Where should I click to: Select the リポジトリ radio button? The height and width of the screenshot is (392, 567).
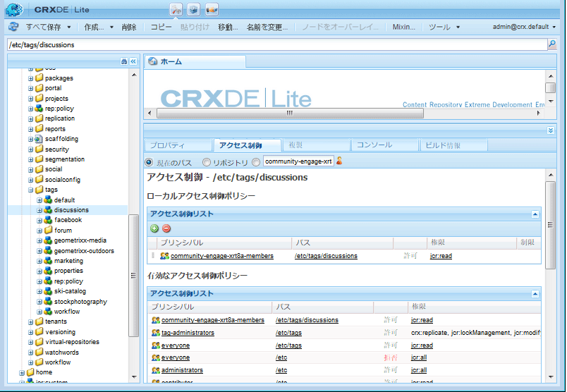tap(206, 162)
